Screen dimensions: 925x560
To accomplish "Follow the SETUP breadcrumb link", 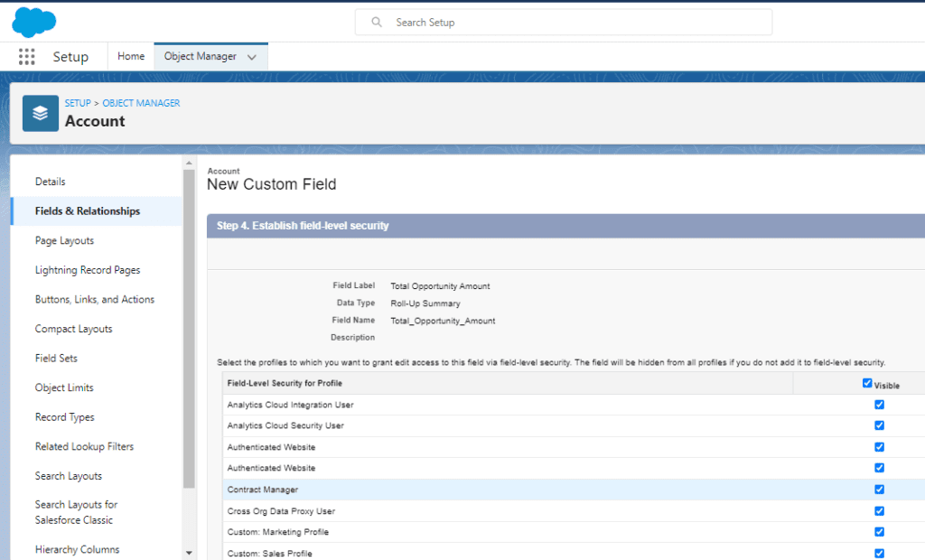I will tap(78, 103).
